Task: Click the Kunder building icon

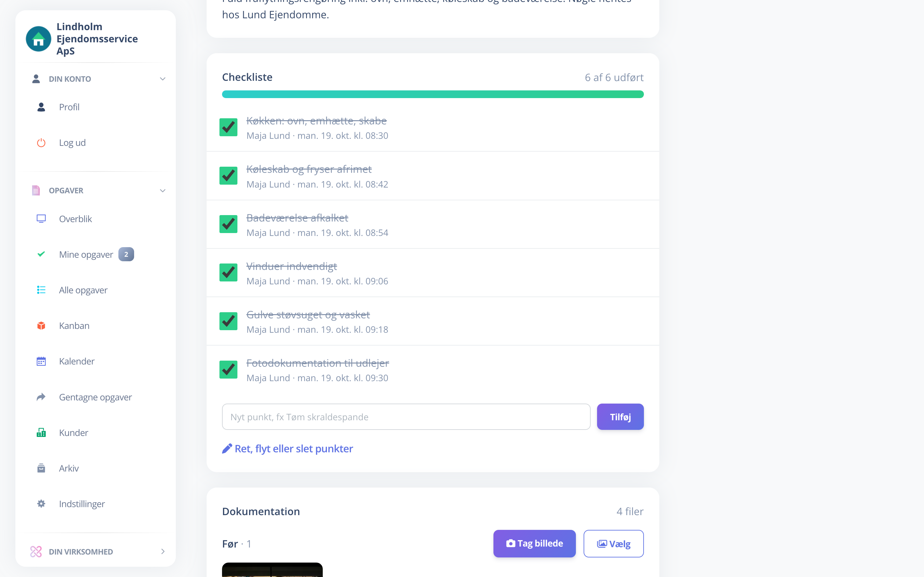Action: tap(41, 432)
